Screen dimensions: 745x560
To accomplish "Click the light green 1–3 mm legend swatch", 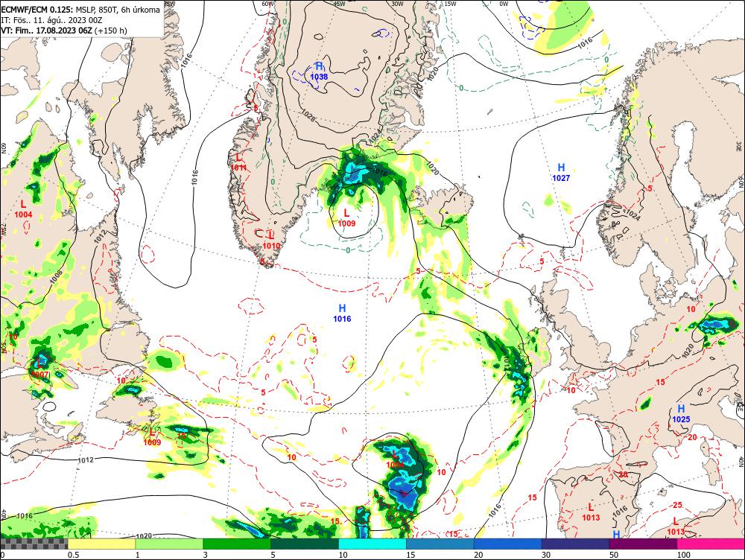I will click(169, 544).
